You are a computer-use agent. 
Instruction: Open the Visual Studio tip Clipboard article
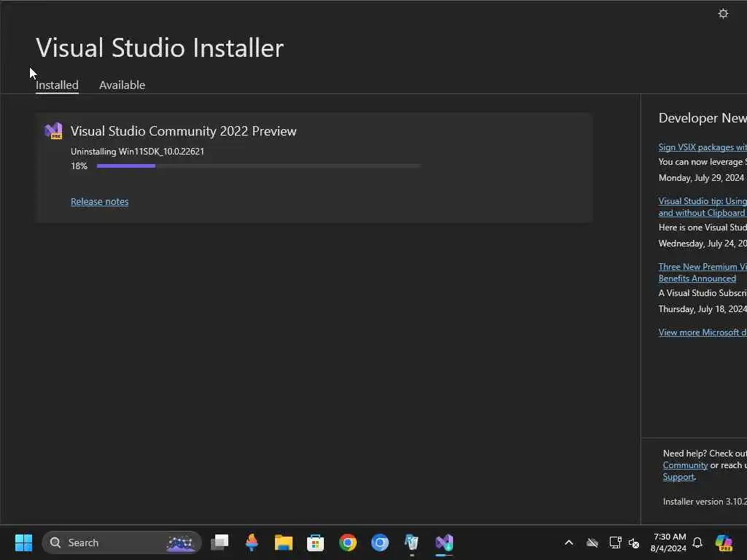coord(703,207)
